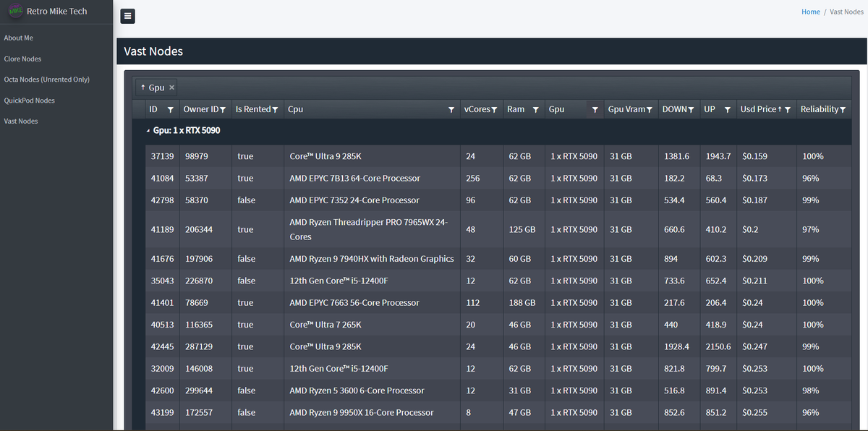
Task: Click the Vast Nodes page heading
Action: click(153, 51)
